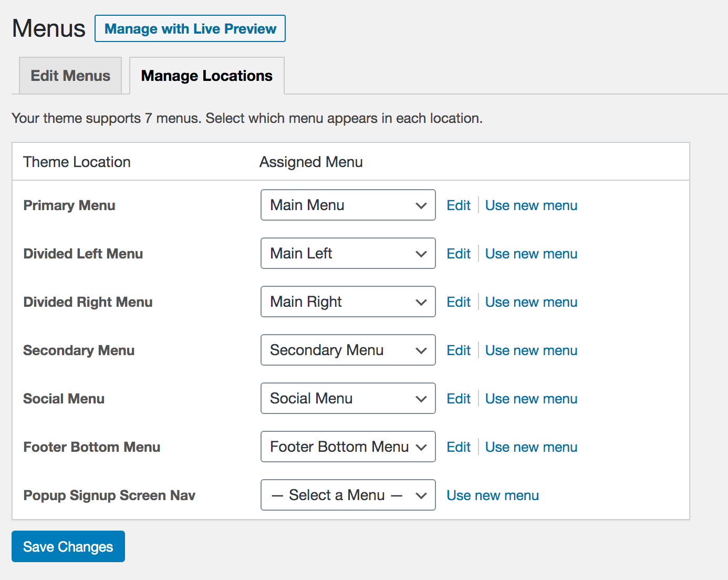This screenshot has width=728, height=580.
Task: Click the Manage with Live Preview button
Action: click(190, 28)
